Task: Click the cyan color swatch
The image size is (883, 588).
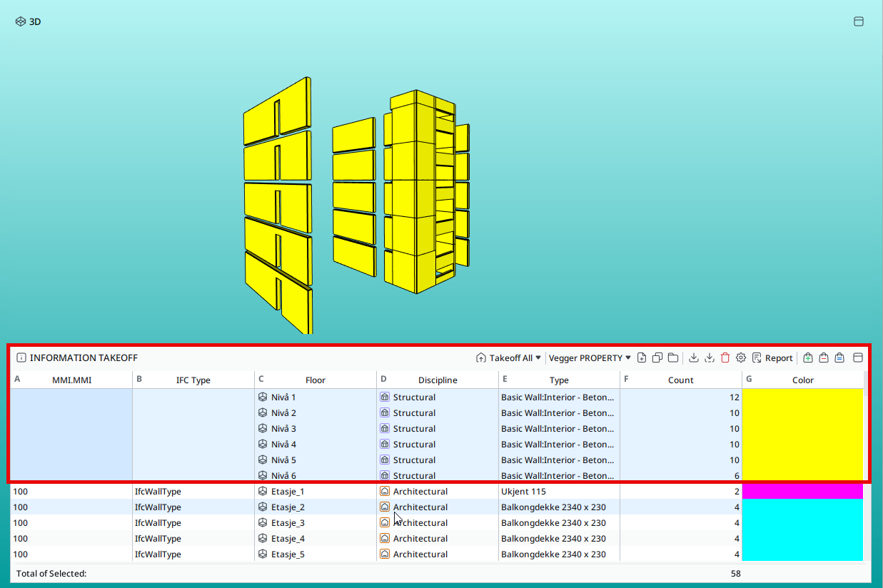Action: coord(802,530)
